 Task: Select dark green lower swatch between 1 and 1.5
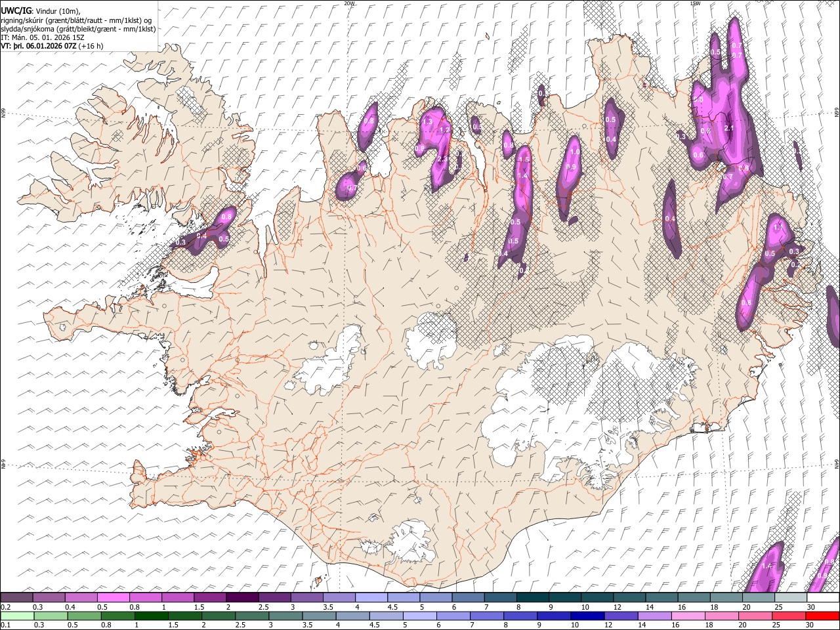click(x=152, y=616)
